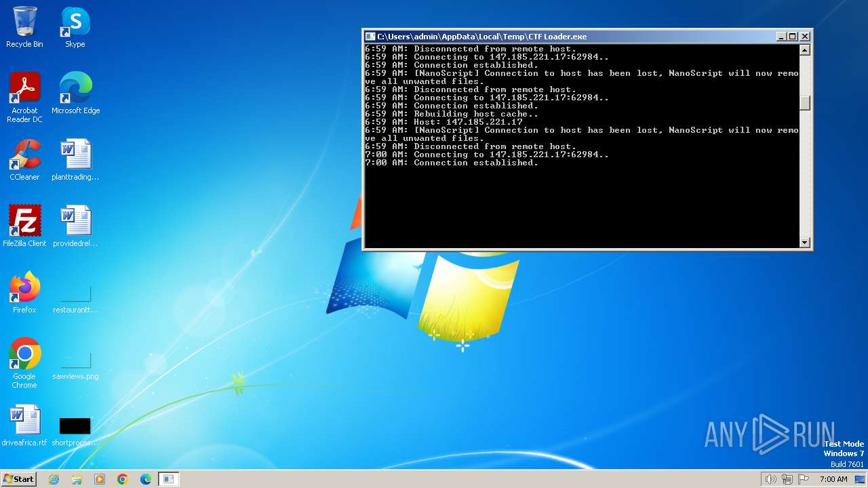The height and width of the screenshot is (488, 868).
Task: Click the Show desktop button at taskbar end
Action: (861, 479)
